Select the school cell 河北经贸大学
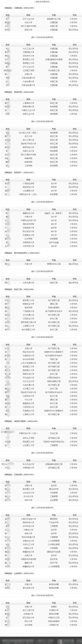Screen dimensions: 82x644 point(28,378)
